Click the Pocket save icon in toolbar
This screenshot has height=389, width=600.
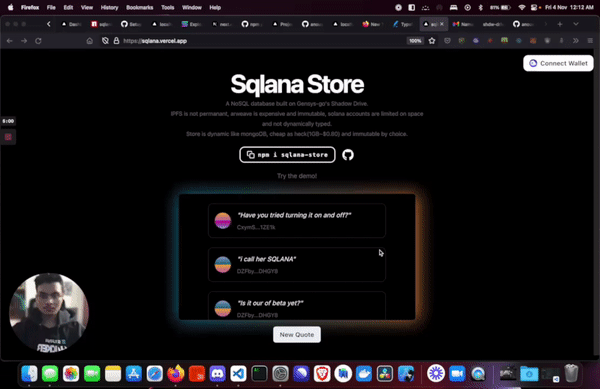coord(447,41)
